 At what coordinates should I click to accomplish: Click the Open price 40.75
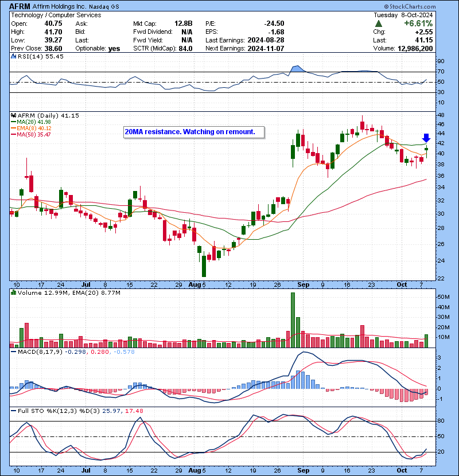coord(53,24)
